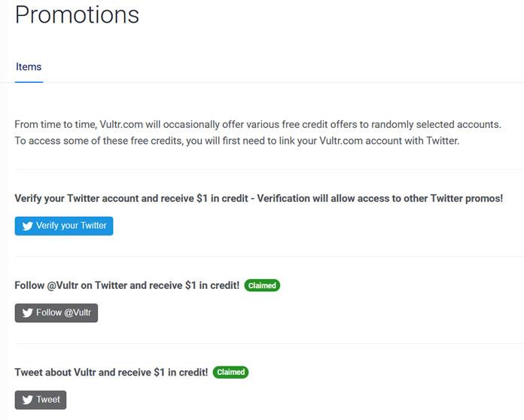Click the gray Tweet button
The width and height of the screenshot is (524, 420).
click(x=41, y=400)
